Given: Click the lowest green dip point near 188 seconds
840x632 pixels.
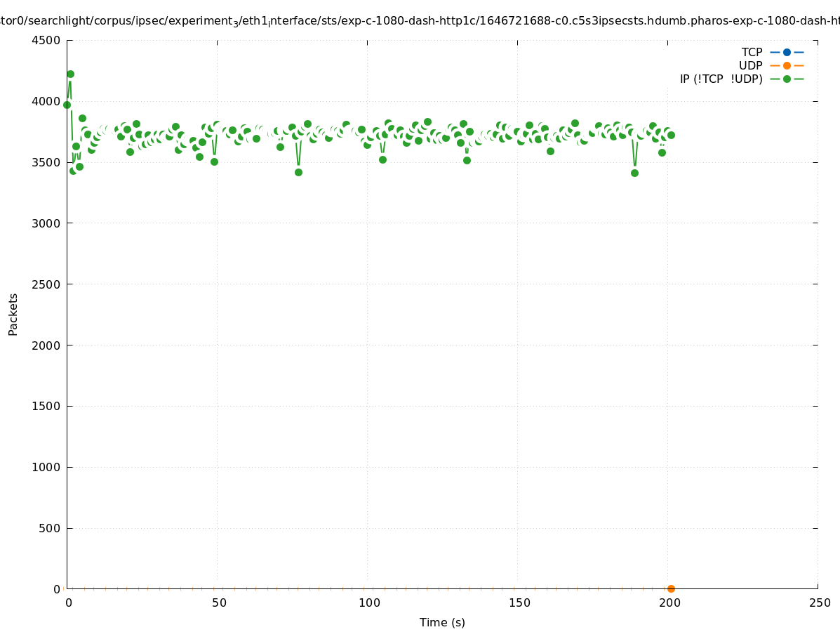Looking at the screenshot, I should pos(634,173).
